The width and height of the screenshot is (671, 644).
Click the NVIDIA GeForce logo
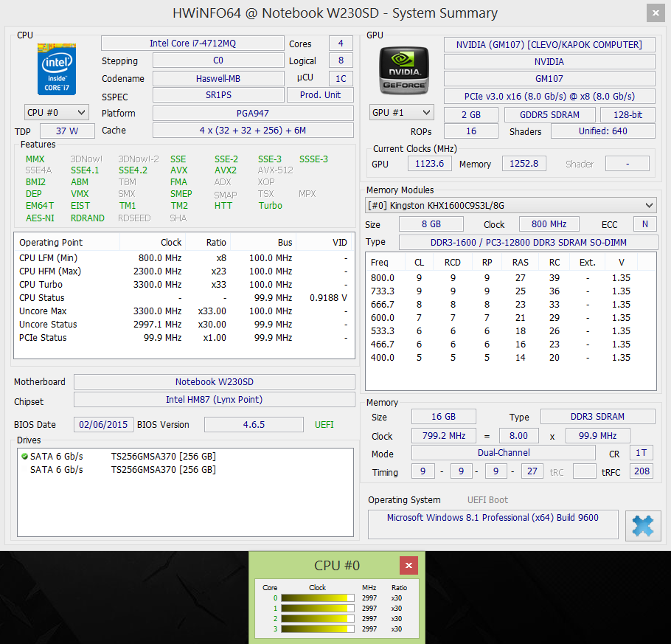pos(404,71)
